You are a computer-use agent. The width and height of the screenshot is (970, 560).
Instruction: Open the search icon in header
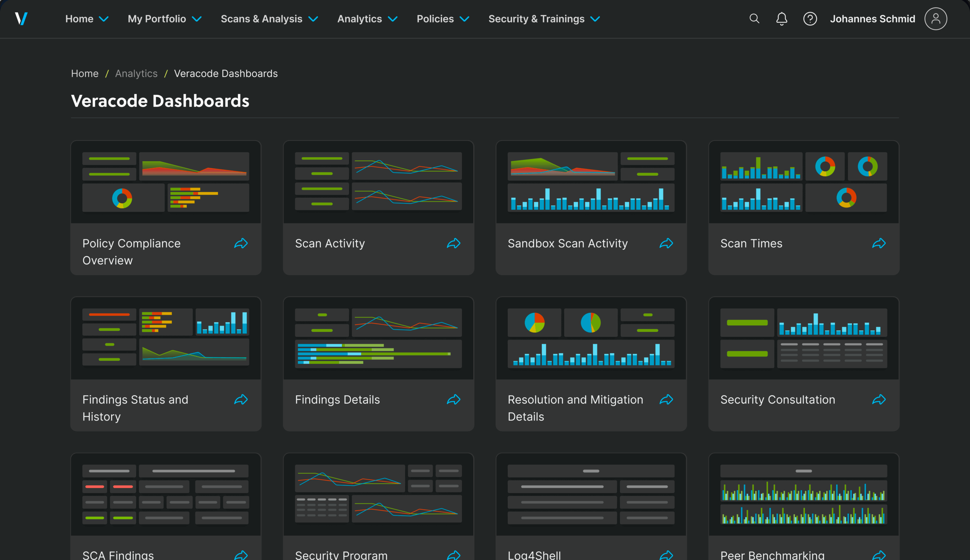[754, 19]
